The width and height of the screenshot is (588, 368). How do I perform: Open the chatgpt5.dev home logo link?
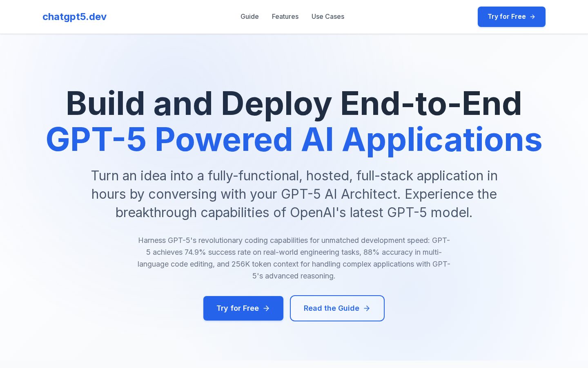(74, 17)
